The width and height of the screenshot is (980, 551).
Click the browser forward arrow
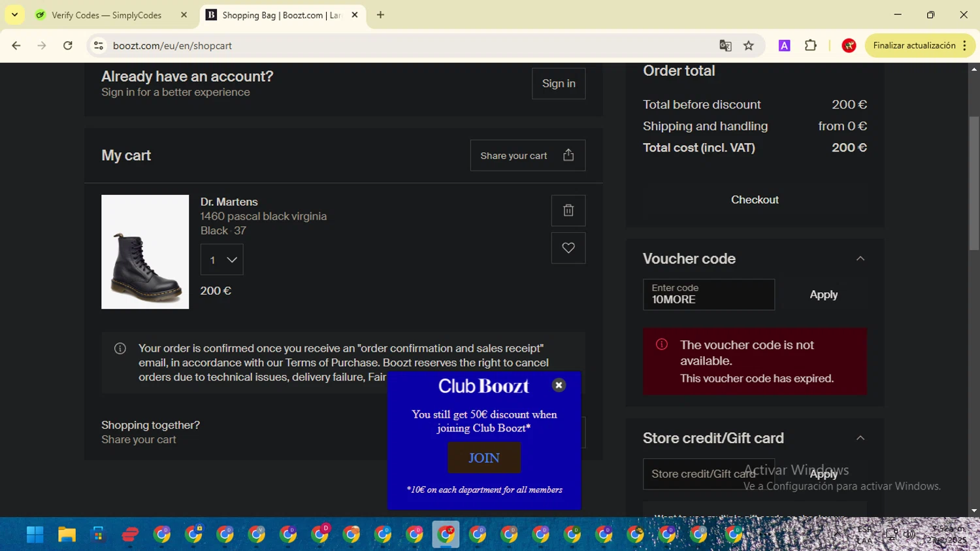pyautogui.click(x=42, y=46)
